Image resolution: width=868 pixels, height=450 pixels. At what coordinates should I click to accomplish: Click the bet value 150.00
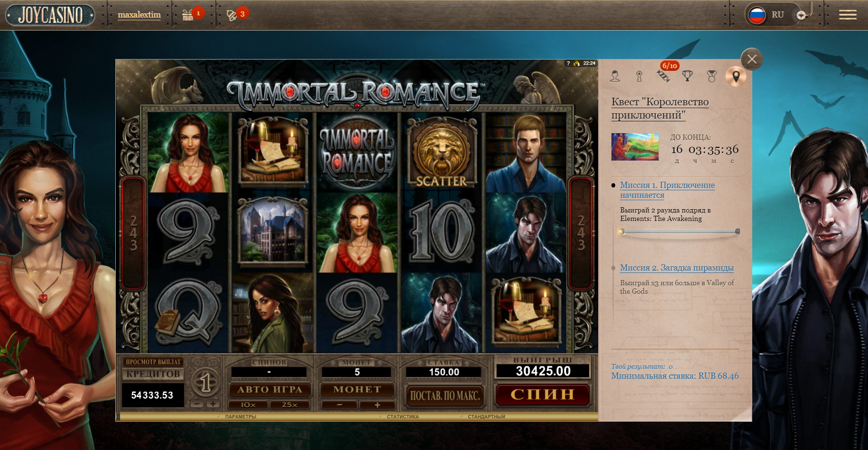coord(444,372)
